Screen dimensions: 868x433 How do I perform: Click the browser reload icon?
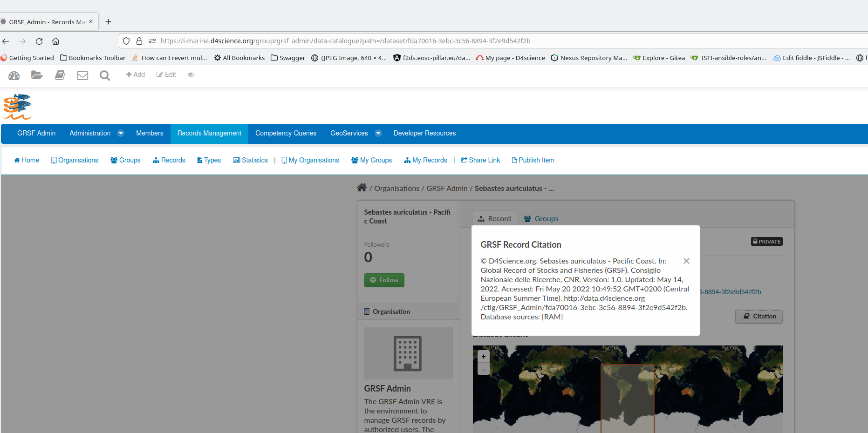coord(39,41)
